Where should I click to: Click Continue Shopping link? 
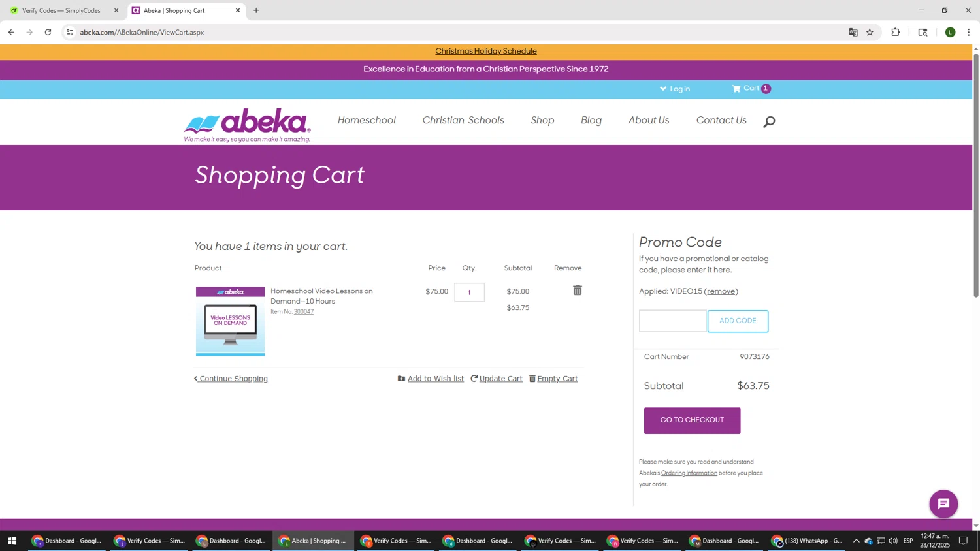(x=231, y=379)
